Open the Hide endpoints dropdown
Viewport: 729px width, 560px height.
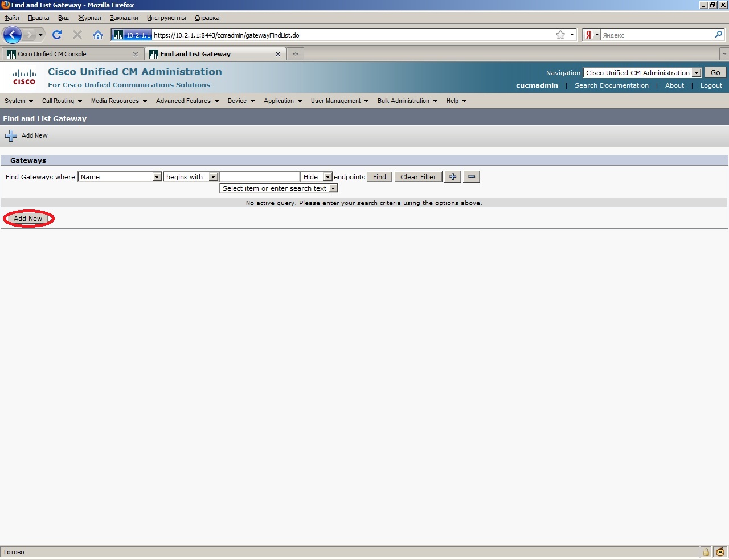pos(317,177)
